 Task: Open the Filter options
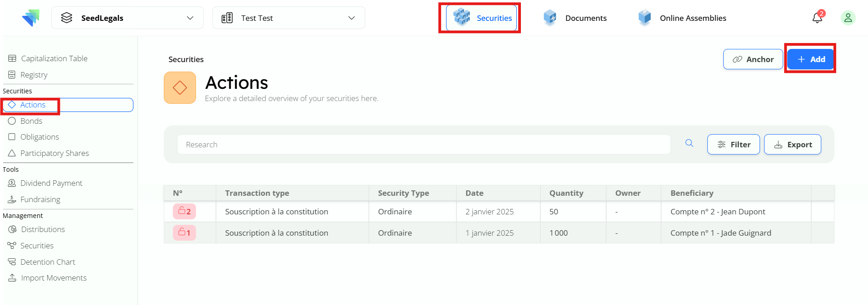pos(733,145)
